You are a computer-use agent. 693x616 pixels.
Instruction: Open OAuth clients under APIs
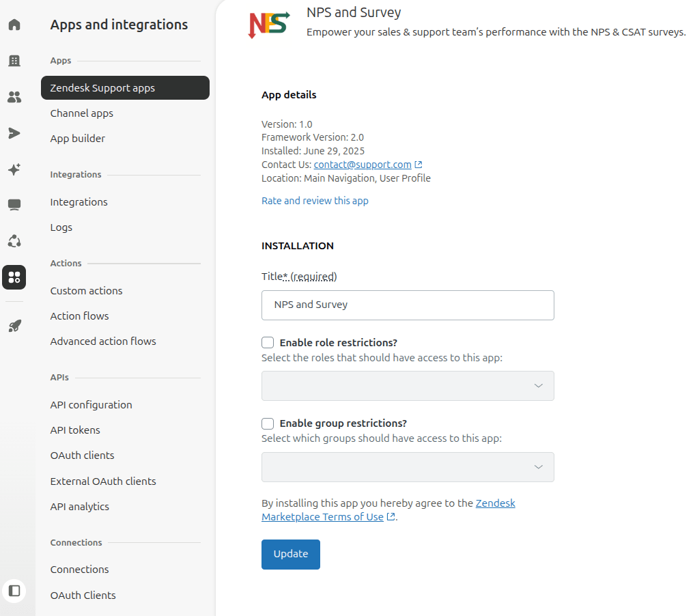click(x=82, y=455)
